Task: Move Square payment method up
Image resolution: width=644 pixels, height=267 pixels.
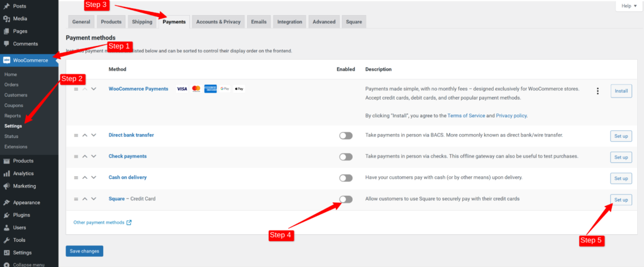Action: [85, 199]
